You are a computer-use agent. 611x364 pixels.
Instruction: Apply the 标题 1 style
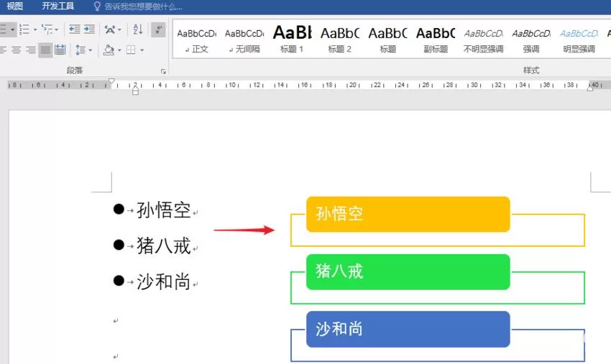[x=292, y=40]
